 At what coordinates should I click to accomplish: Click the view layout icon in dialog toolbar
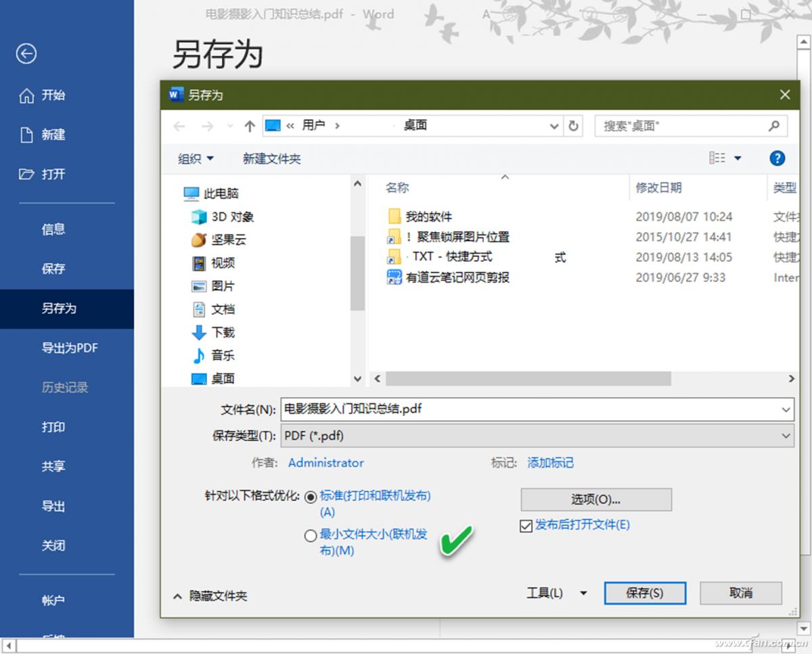tap(717, 158)
